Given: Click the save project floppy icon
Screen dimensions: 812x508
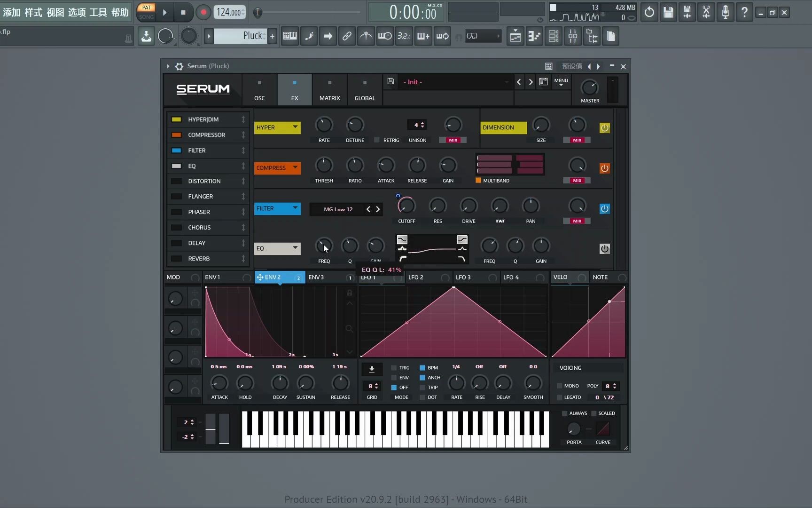Looking at the screenshot, I should (668, 12).
